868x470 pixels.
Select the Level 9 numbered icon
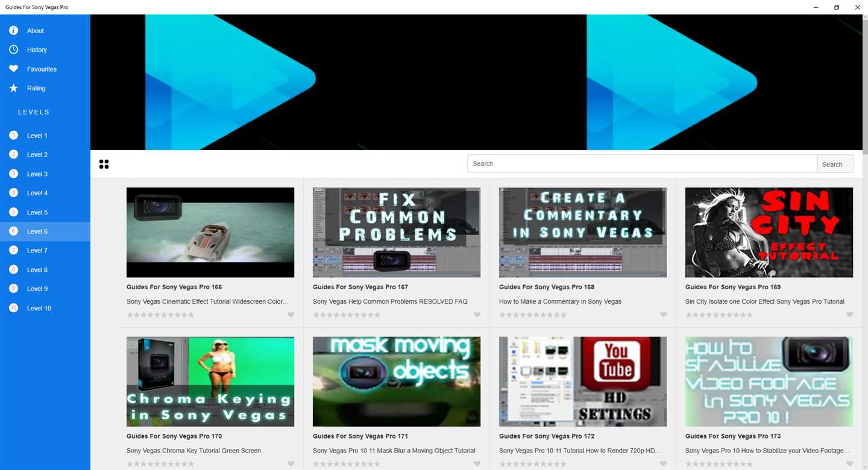(x=13, y=289)
